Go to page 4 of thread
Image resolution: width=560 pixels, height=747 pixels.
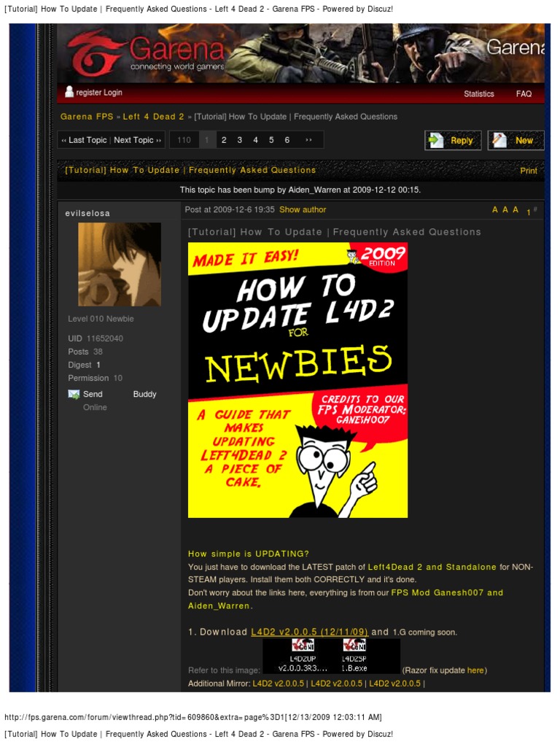coord(256,140)
